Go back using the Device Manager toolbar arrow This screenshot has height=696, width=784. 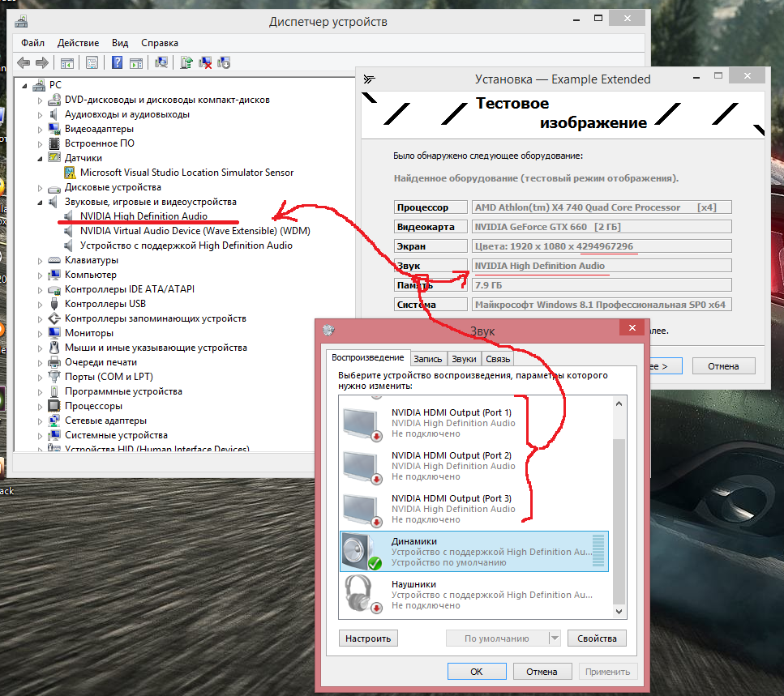(x=24, y=62)
